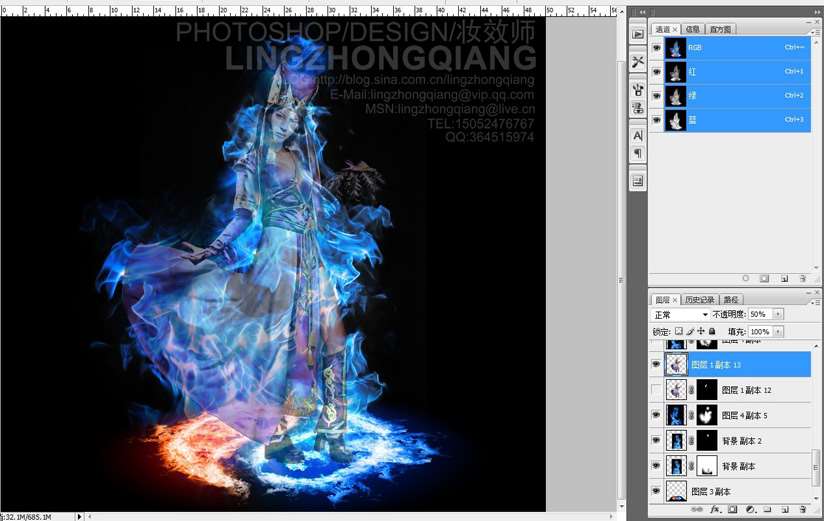824x521 pixels.
Task: Hide layer 图层 1 副本 13
Action: click(x=656, y=364)
